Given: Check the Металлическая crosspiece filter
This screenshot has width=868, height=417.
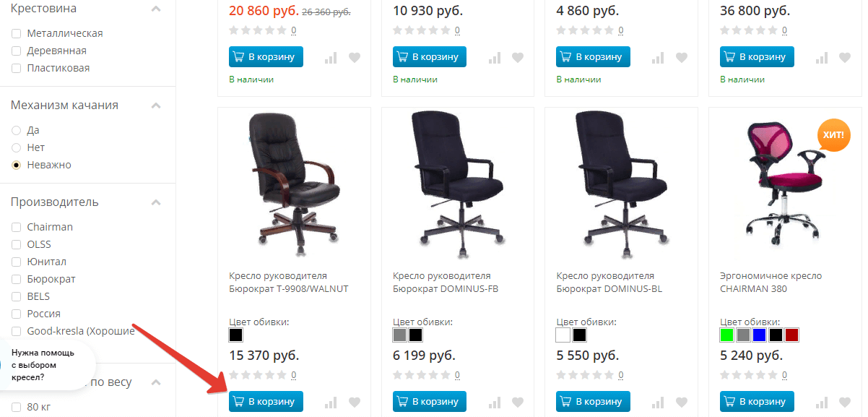Looking at the screenshot, I should pos(16,33).
